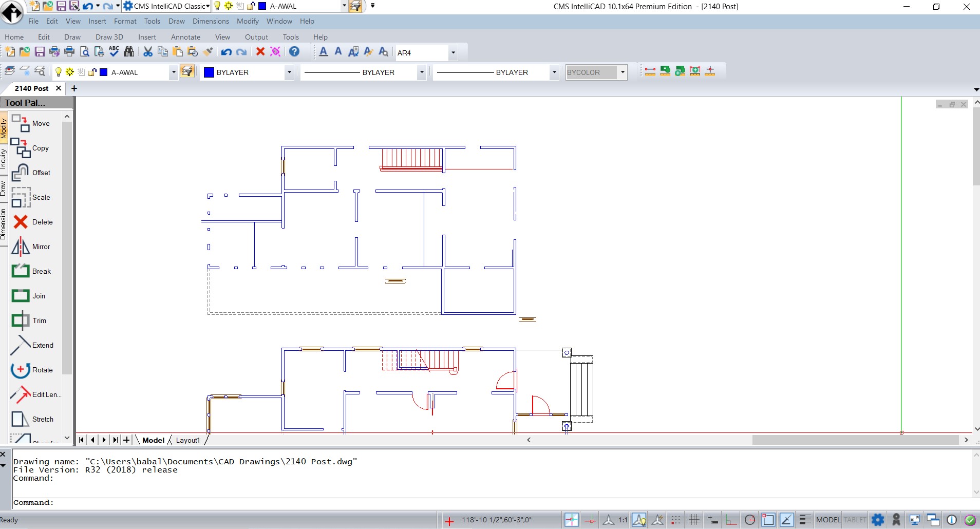The image size is (980, 529).
Task: Toggle the 1:1 annotation scale button
Action: [x=623, y=520]
